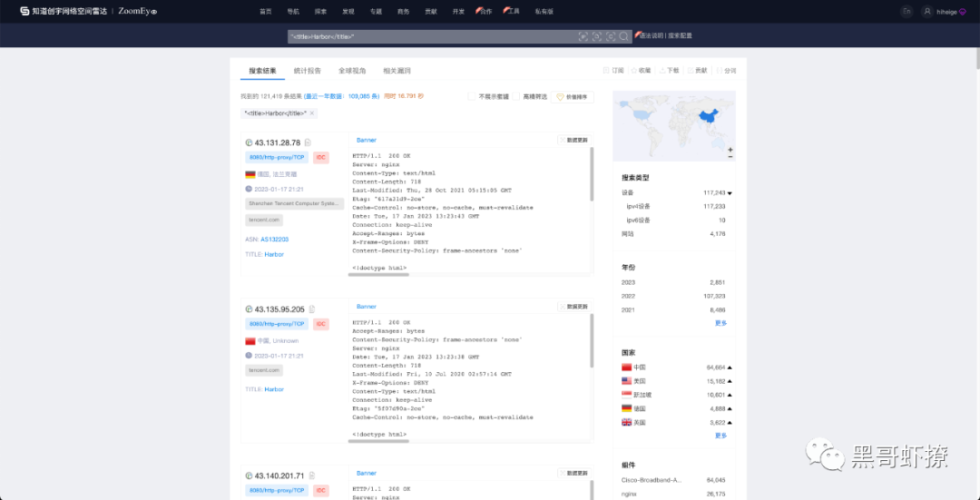Open 导航 in top navigation

(293, 11)
